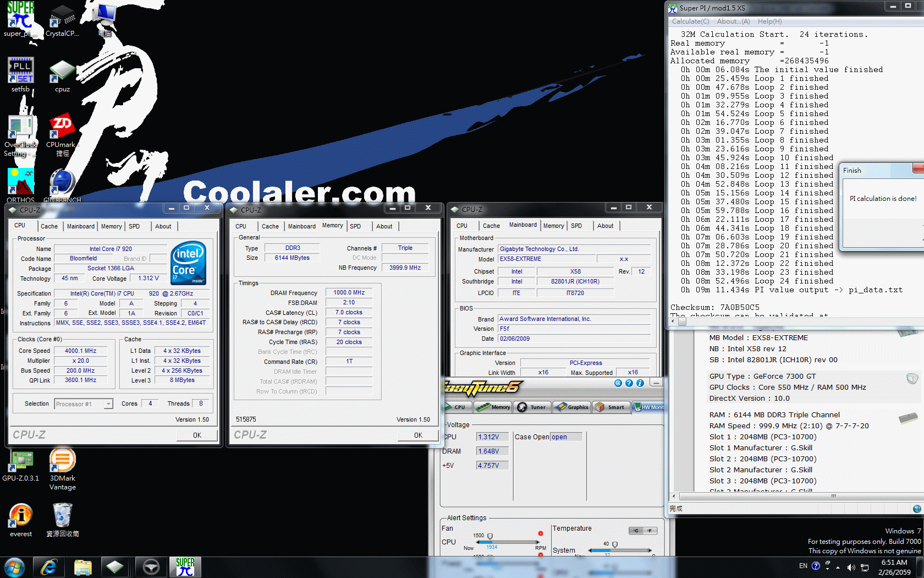This screenshot has width=924, height=578.
Task: Click the EN language indicator
Action: (x=803, y=566)
